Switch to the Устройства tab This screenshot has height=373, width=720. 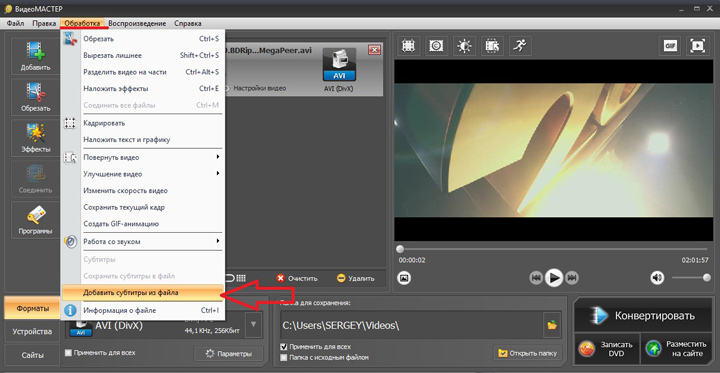point(32,332)
